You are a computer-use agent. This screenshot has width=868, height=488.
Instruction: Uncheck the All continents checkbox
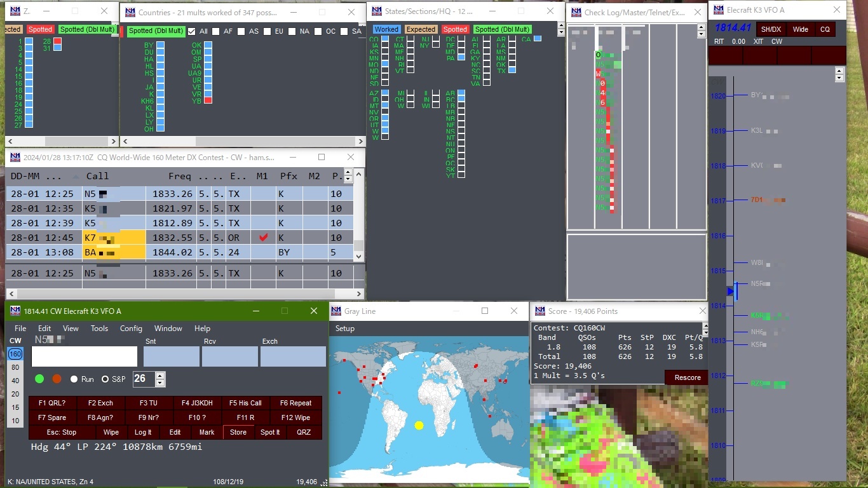click(x=192, y=31)
